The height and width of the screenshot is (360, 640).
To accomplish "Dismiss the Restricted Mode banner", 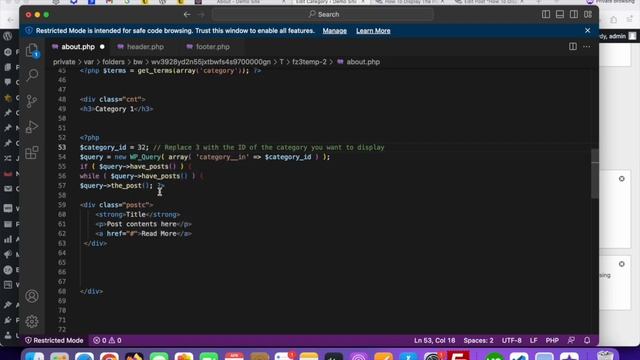I will [x=587, y=31].
